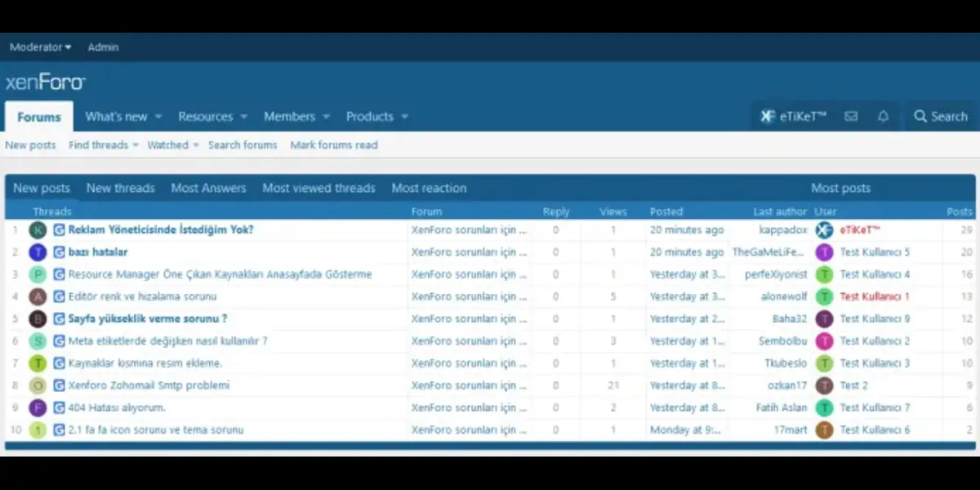Image resolution: width=980 pixels, height=490 pixels.
Task: Select the Forums tab
Action: (39, 117)
